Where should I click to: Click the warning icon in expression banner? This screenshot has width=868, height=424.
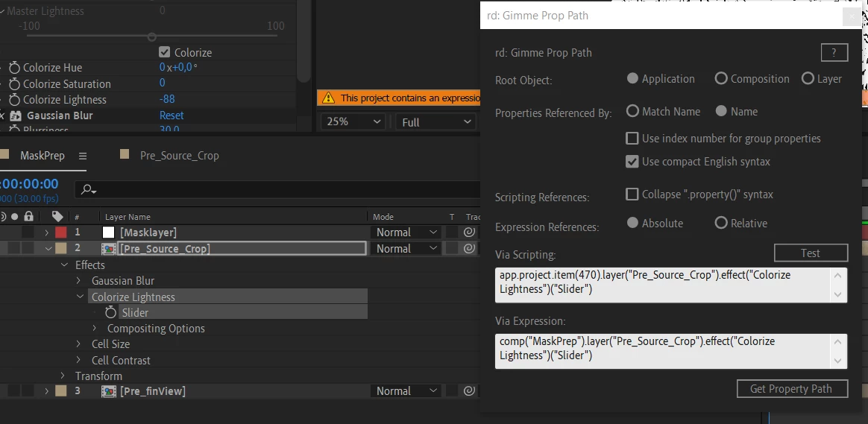click(328, 98)
